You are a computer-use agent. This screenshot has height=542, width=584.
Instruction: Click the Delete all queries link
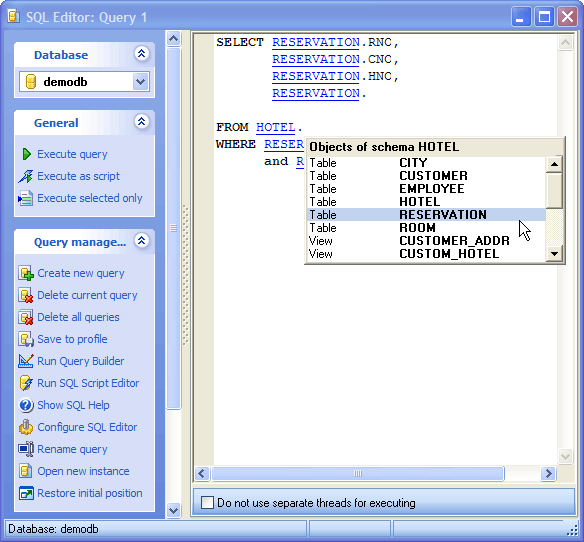78,317
